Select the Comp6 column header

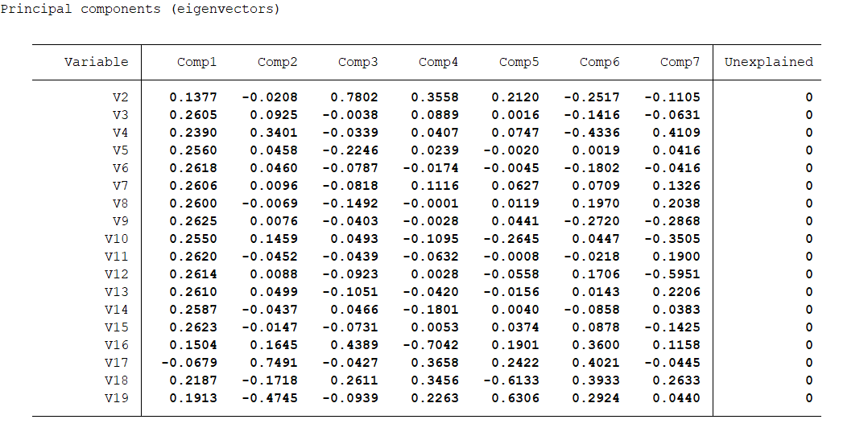[x=599, y=62]
